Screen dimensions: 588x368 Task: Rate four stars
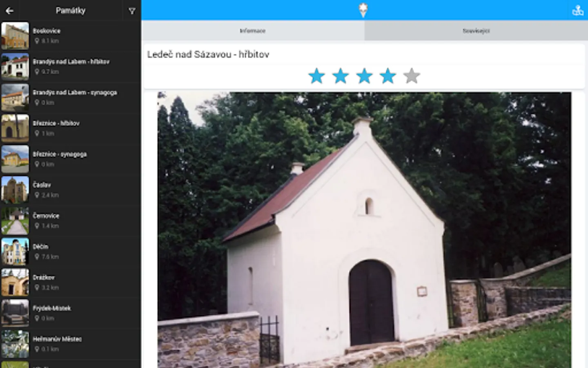[x=388, y=76]
